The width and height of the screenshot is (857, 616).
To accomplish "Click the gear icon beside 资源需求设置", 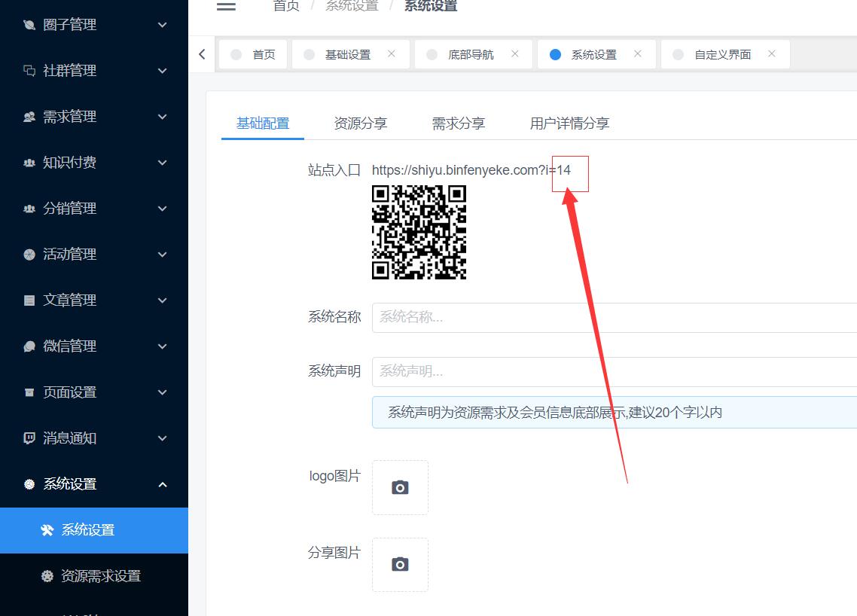I will coord(47,575).
